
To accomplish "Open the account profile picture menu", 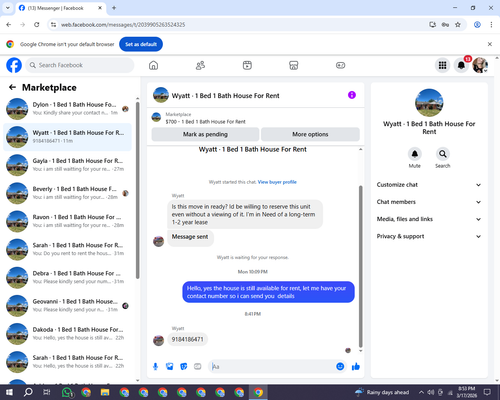I will [480, 65].
